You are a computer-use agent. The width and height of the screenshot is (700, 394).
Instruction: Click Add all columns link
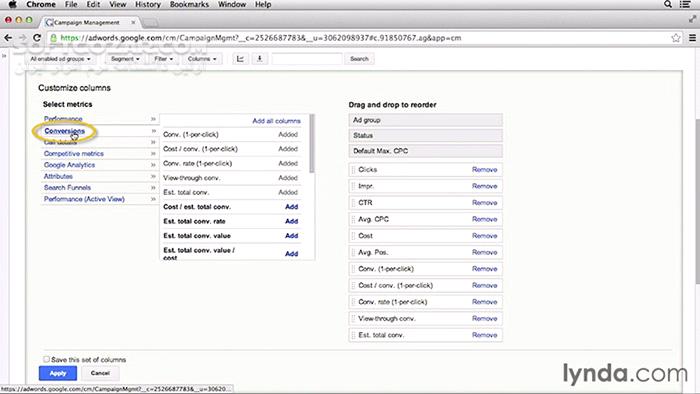276,121
